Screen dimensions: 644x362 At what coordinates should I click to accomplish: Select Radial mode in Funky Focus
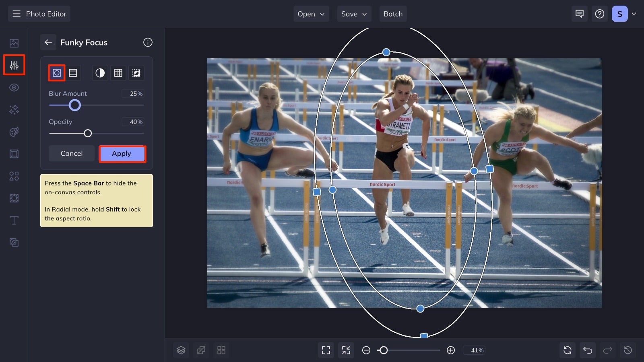point(56,73)
